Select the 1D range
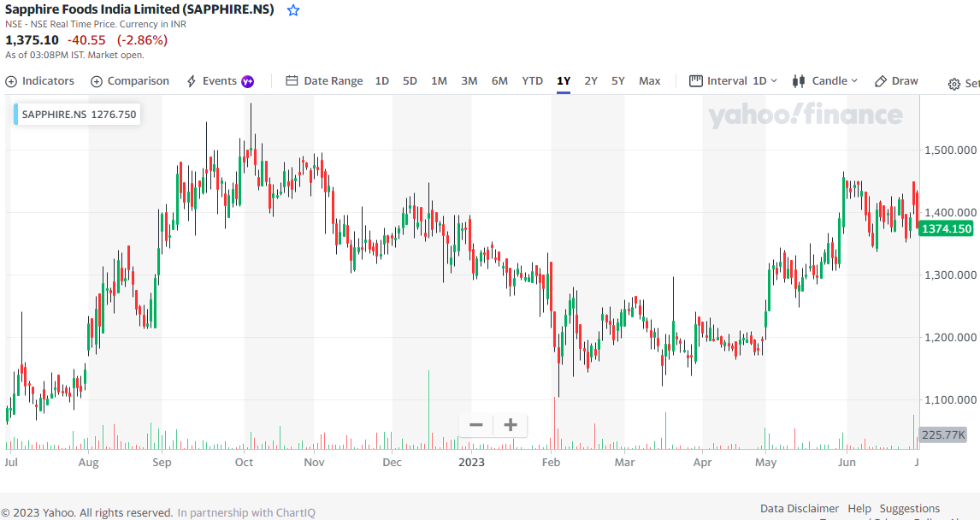The height and width of the screenshot is (520, 980). coord(382,81)
